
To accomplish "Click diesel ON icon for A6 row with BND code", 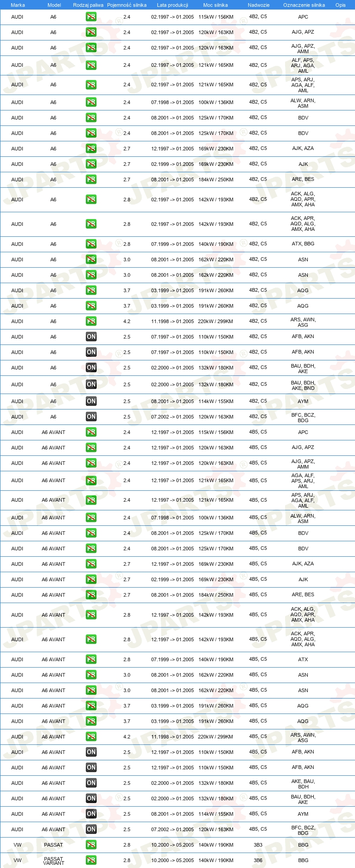I will pyautogui.click(x=91, y=384).
